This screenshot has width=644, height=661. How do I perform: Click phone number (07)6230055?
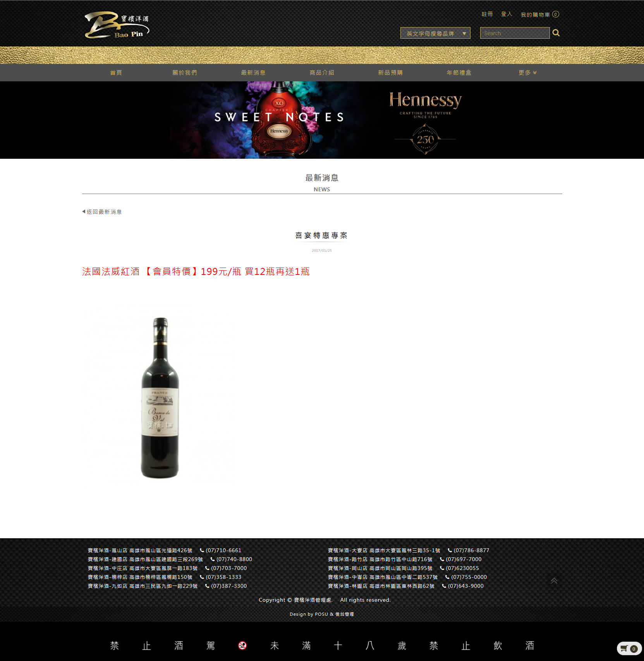coord(462,568)
